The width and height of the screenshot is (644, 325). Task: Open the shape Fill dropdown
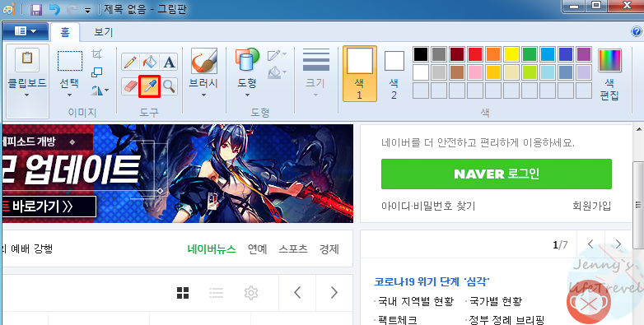pyautogui.click(x=278, y=72)
